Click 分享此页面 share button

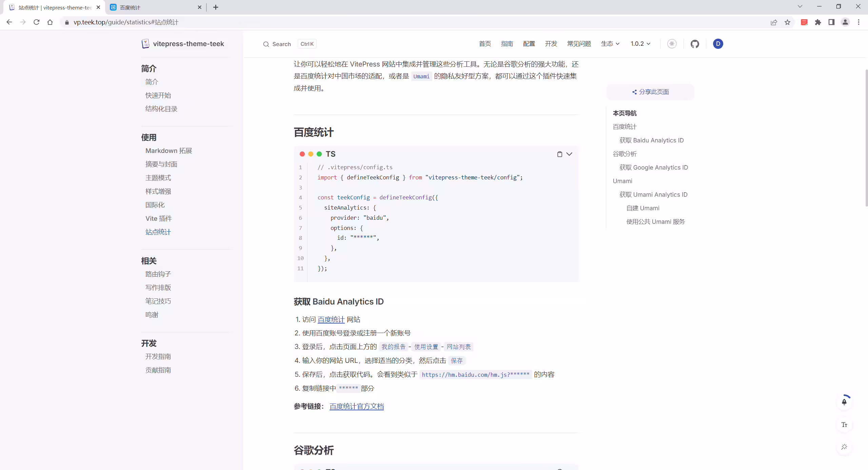(650, 92)
